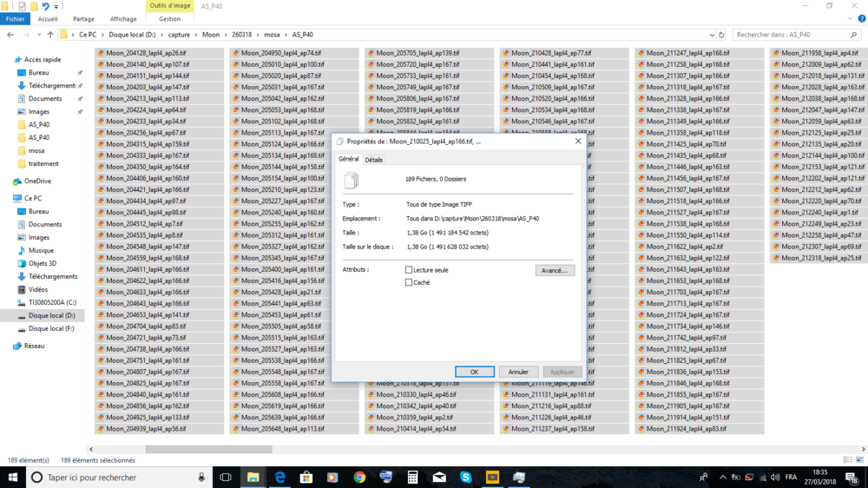Open the Windows Start menu
Image resolution: width=868 pixels, height=488 pixels.
click(13, 477)
